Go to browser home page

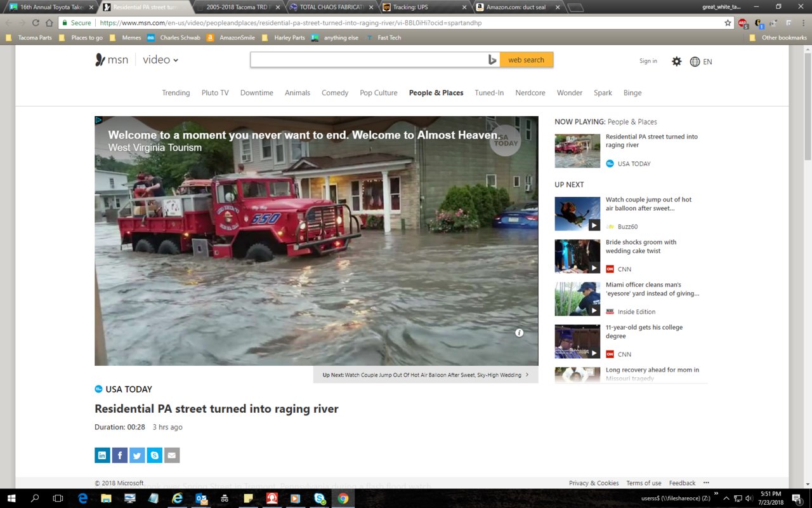(49, 23)
